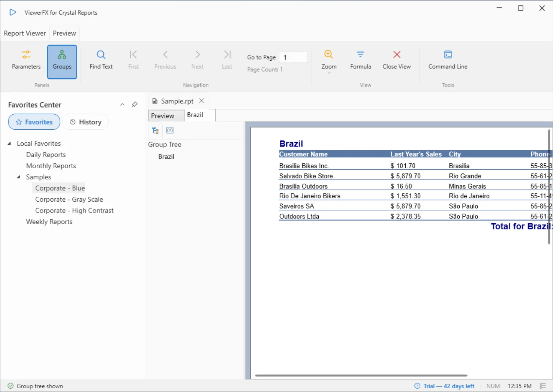Collapse the Samples tree node

18,177
